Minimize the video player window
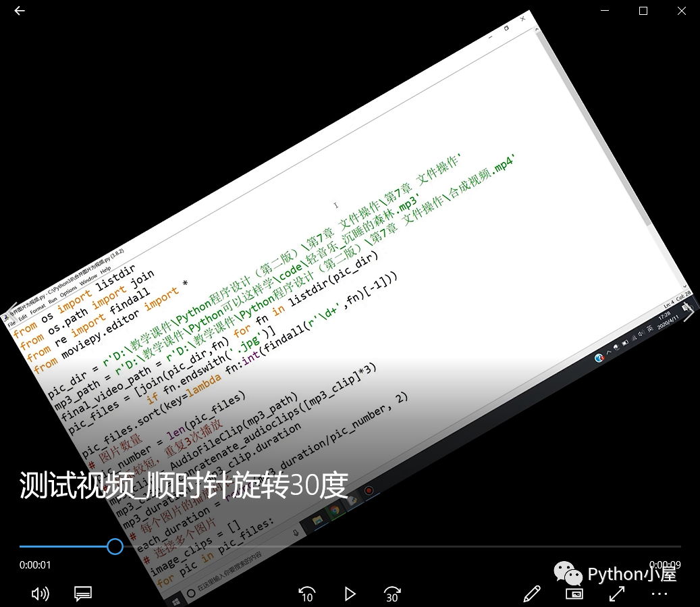Screen dimensions: 700x607 tap(605, 11)
